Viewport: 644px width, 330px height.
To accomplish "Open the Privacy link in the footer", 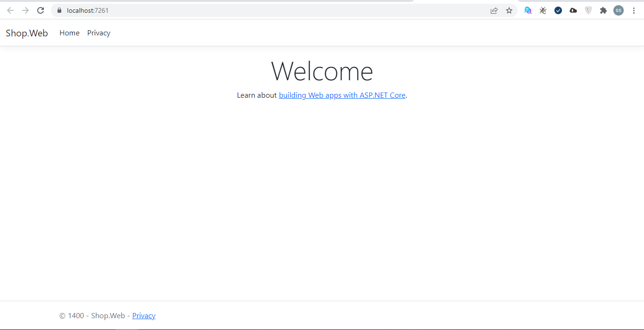I will (x=144, y=316).
